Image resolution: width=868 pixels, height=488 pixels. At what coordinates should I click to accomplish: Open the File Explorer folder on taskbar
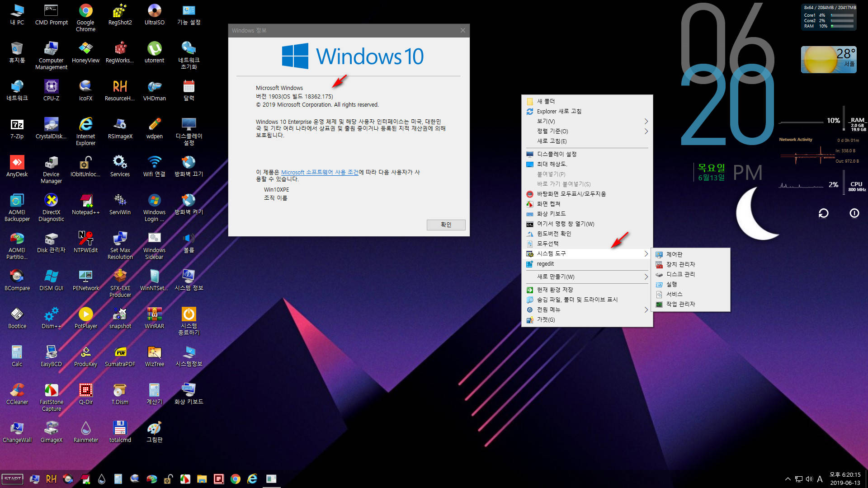click(x=202, y=479)
